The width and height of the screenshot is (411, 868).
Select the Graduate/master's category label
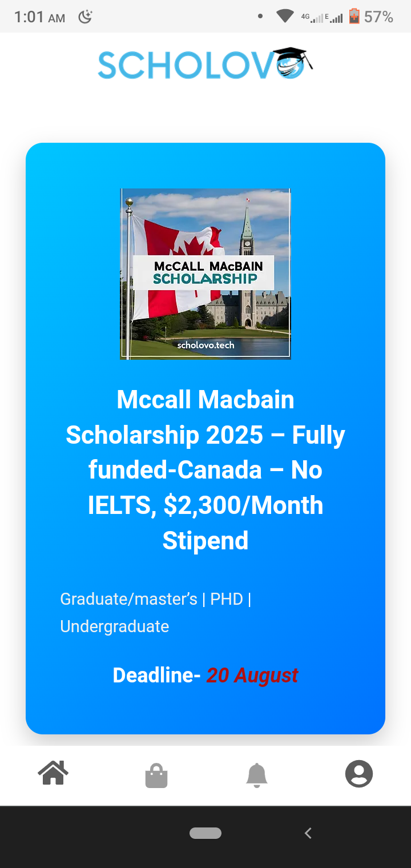coord(128,599)
